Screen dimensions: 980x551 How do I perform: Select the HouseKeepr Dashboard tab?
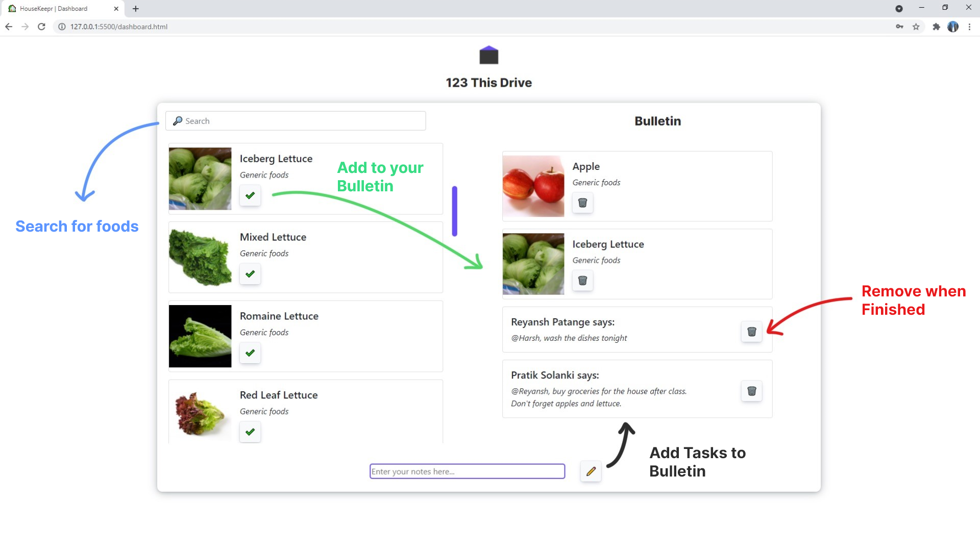click(x=62, y=9)
